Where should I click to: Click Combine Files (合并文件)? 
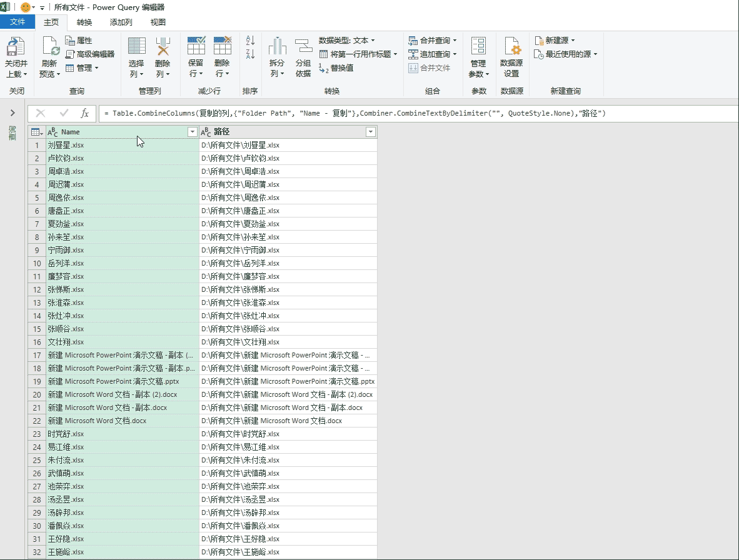pos(430,68)
